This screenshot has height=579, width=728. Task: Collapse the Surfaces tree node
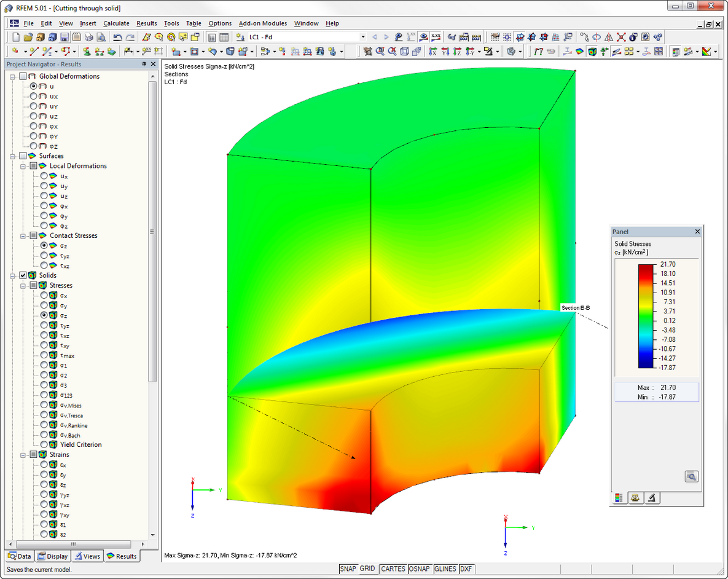click(x=12, y=156)
